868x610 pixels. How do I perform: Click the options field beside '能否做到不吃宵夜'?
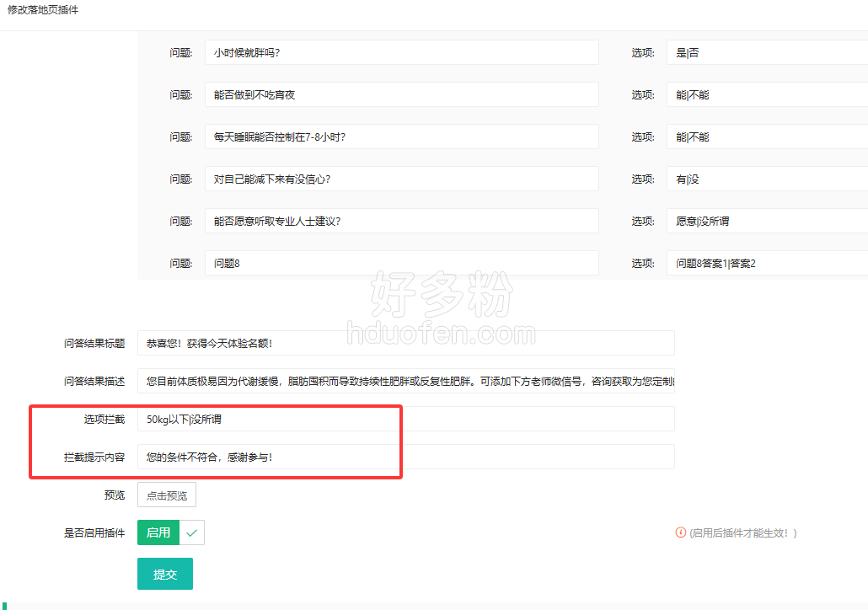pyautogui.click(x=767, y=94)
